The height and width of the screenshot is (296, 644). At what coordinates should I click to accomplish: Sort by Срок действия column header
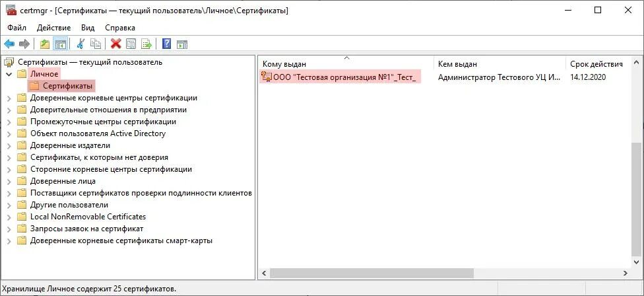click(598, 64)
